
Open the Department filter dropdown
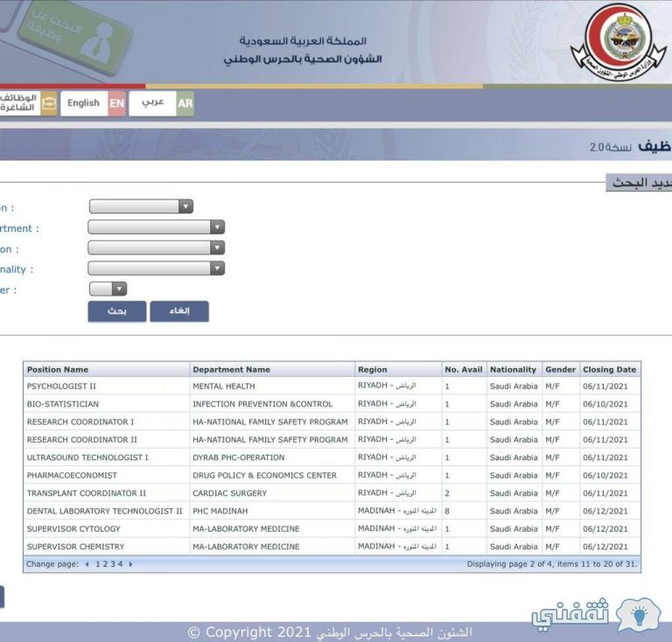point(156,227)
